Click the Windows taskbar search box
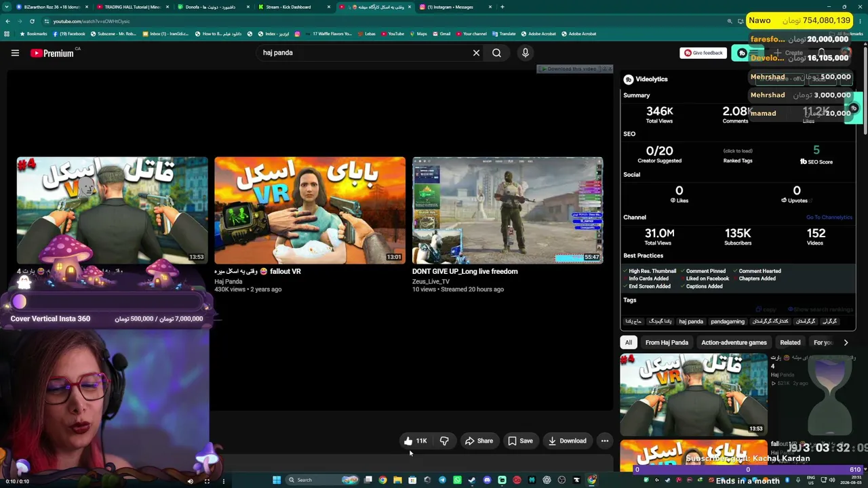Viewport: 868px width, 488px height. click(323, 480)
